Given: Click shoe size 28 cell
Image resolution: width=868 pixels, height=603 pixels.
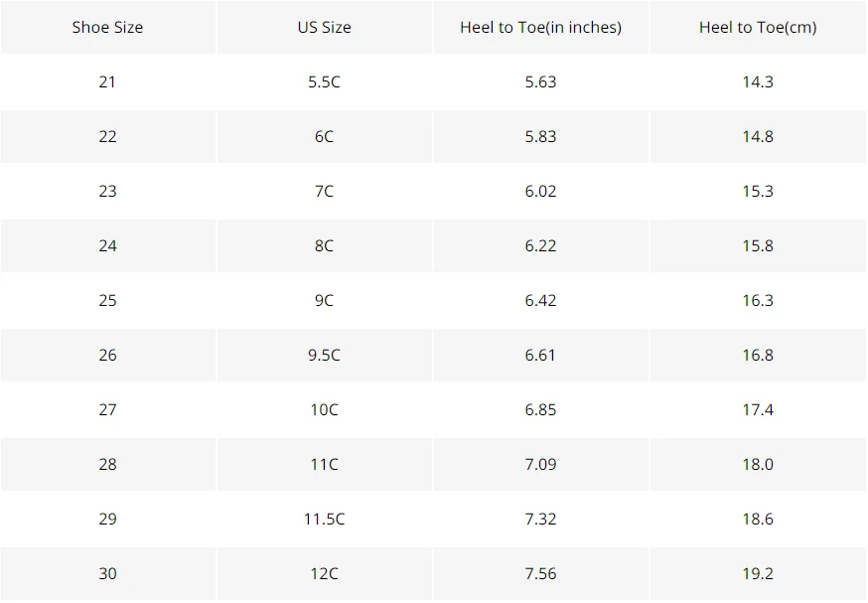Looking at the screenshot, I should [x=108, y=464].
